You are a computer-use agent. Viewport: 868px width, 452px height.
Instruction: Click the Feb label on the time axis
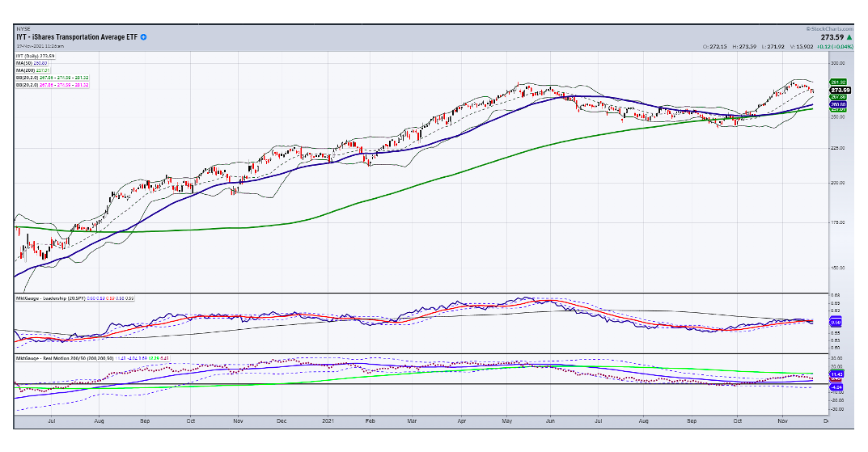tap(370, 421)
